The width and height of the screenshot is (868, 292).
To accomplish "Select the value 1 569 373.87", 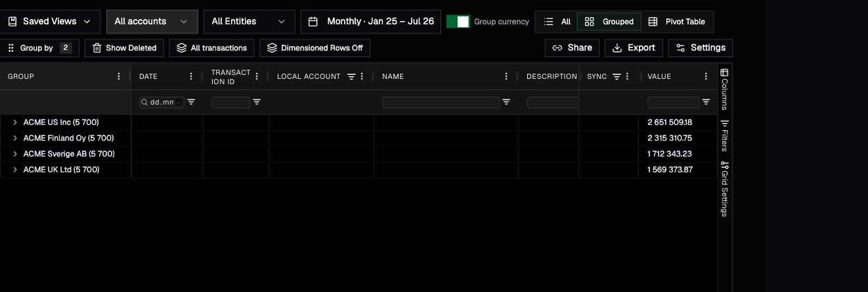I will 670,170.
